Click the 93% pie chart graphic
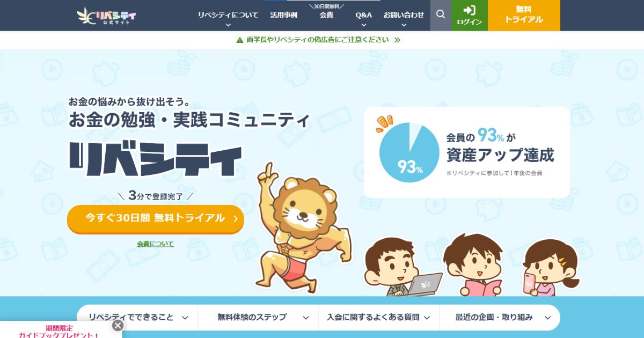The height and width of the screenshot is (338, 644). point(409,152)
